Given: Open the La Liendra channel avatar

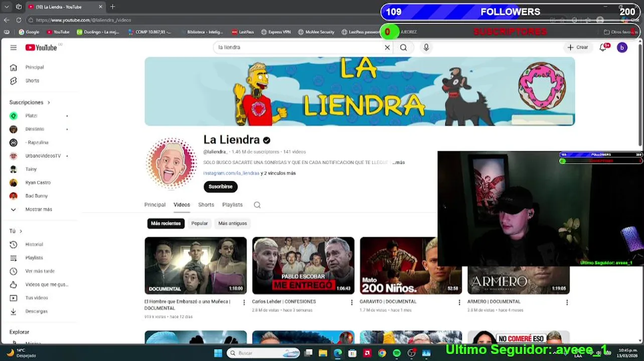Looking at the screenshot, I should (x=172, y=163).
